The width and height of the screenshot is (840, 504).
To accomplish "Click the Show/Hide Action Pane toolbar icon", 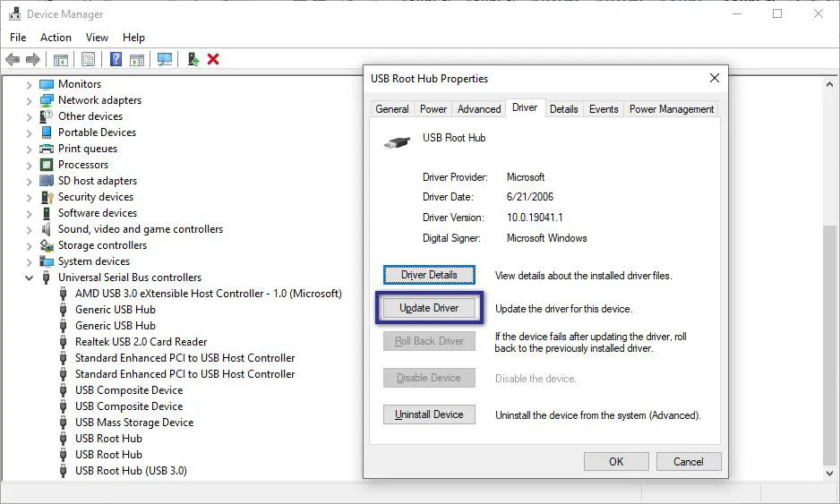I will click(x=137, y=59).
